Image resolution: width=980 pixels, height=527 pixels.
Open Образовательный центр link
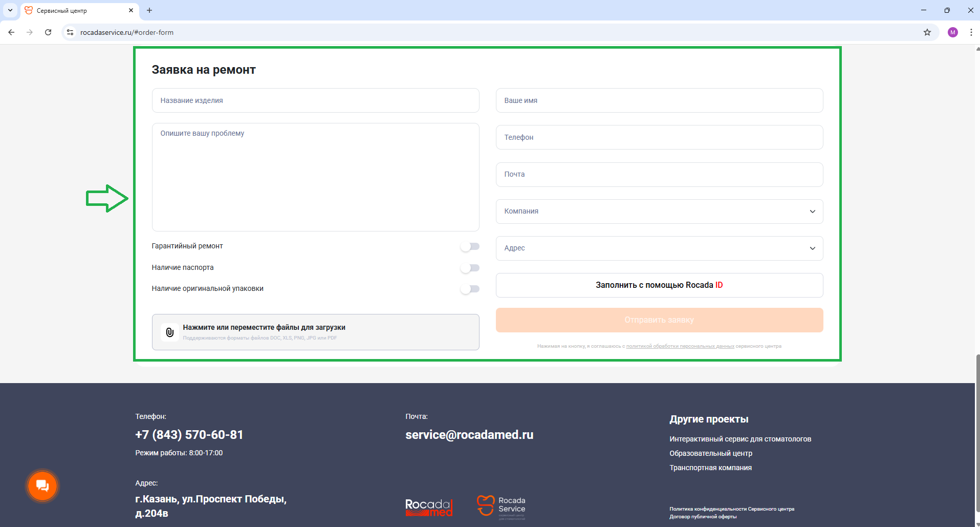tap(711, 453)
